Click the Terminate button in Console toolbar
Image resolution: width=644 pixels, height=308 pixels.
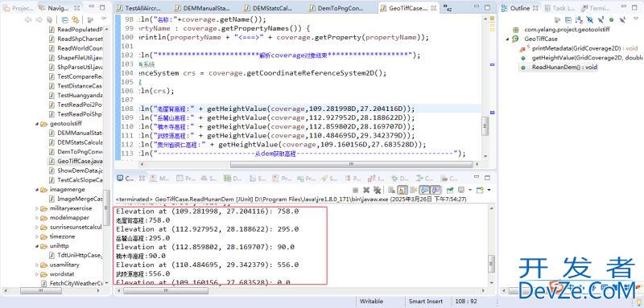tap(356, 190)
